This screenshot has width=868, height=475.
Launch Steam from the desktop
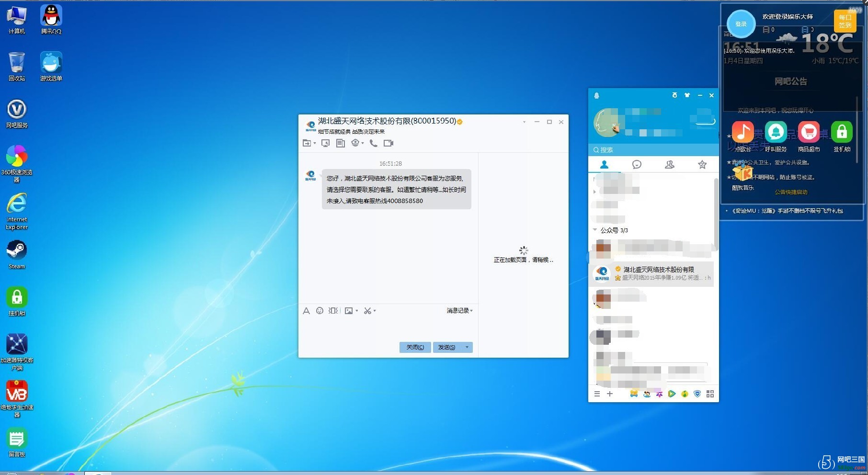pos(17,254)
